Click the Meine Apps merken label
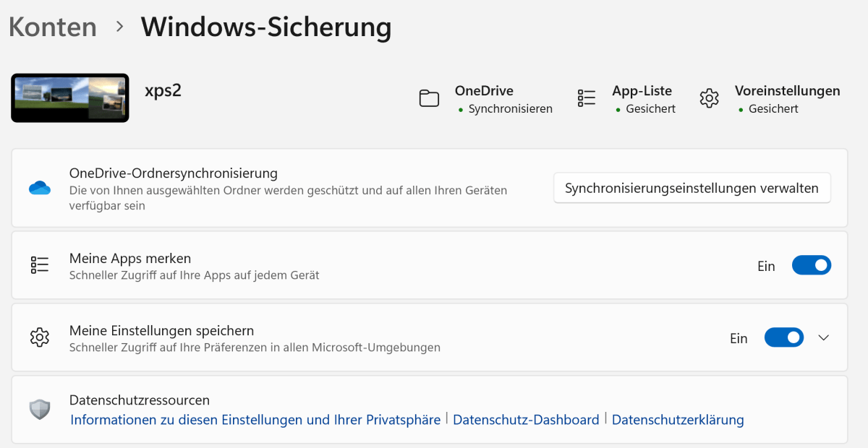 (x=130, y=258)
